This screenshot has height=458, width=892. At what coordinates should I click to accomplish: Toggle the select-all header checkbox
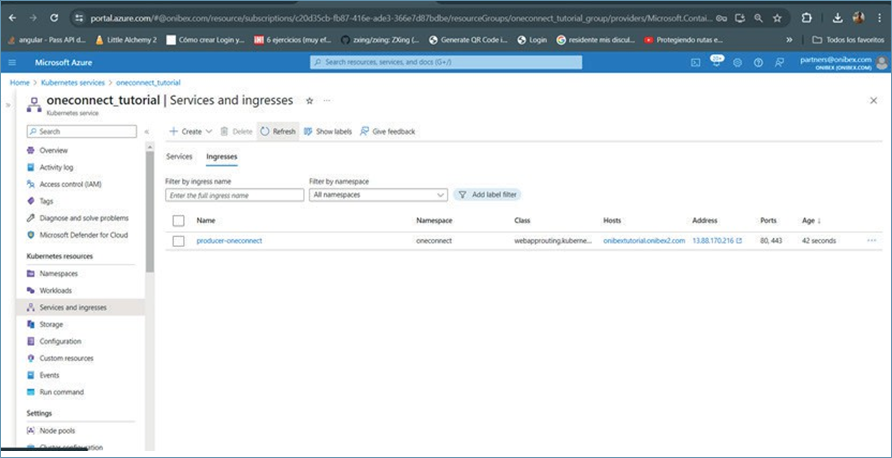(x=179, y=221)
